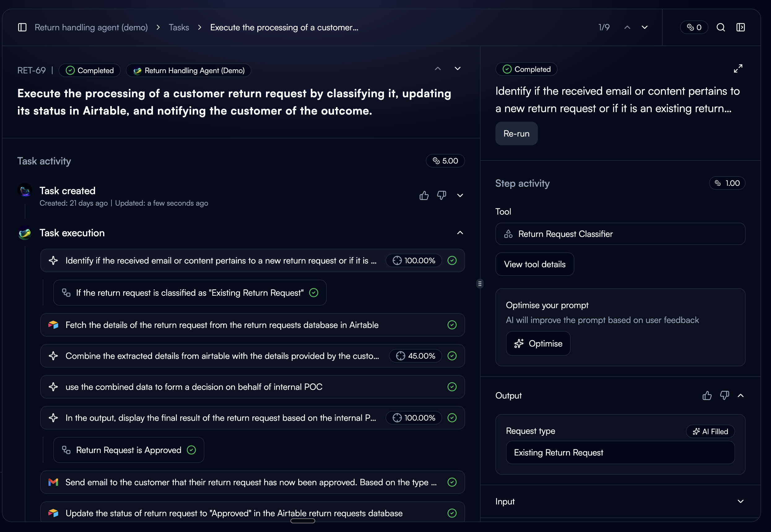Collapse the Task execution section
771x532 pixels.
point(460,233)
